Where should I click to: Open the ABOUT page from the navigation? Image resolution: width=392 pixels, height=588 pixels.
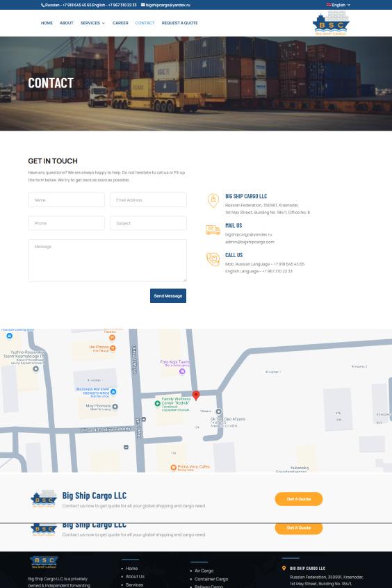click(x=67, y=23)
